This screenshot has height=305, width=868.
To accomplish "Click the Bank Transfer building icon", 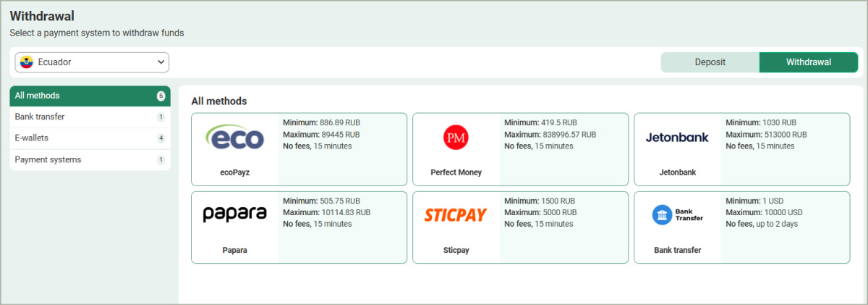I will pos(662,214).
